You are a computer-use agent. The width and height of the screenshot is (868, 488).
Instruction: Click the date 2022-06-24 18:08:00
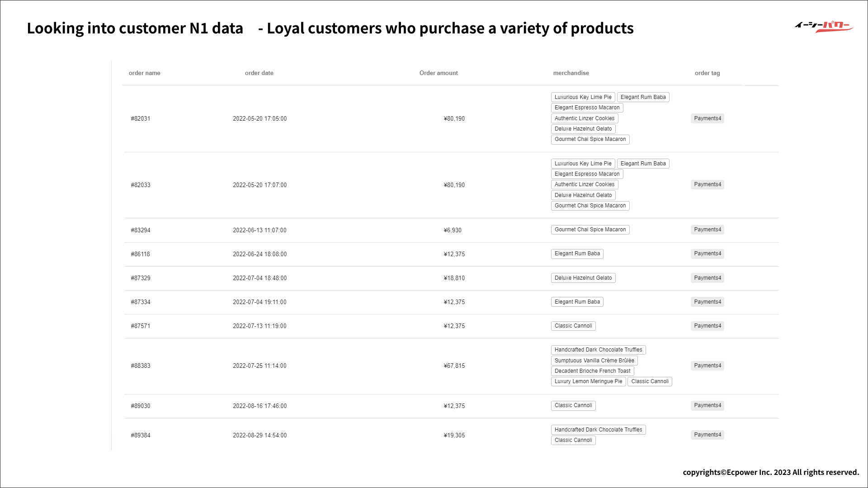pos(259,254)
